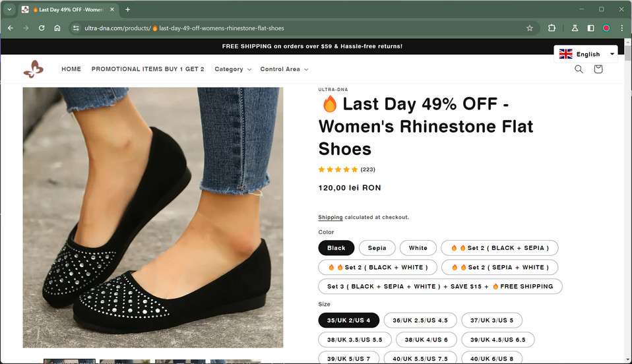This screenshot has height=364, width=632.
Task: Open a new browser tab
Action: pos(127,9)
